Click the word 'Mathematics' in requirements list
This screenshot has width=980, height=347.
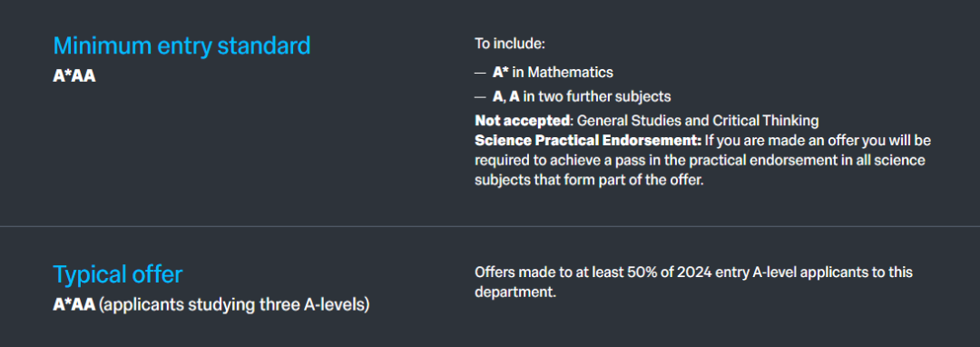coord(570,73)
